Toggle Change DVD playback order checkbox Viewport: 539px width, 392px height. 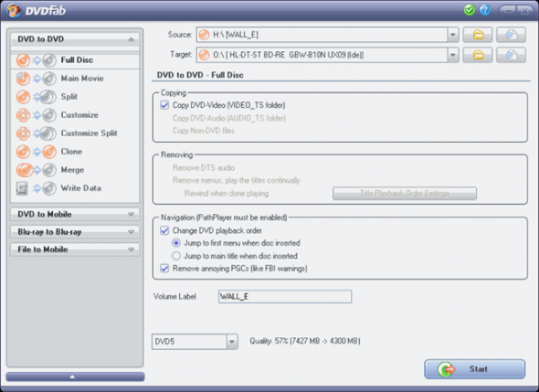164,230
